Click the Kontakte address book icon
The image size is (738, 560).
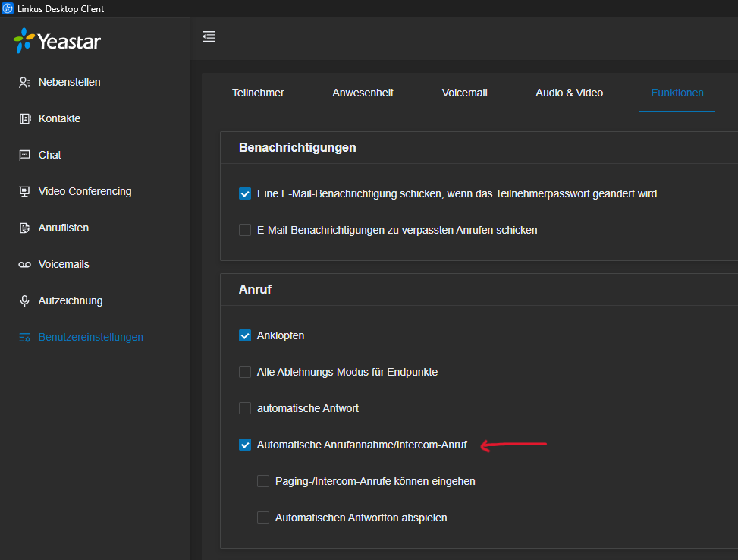24,118
